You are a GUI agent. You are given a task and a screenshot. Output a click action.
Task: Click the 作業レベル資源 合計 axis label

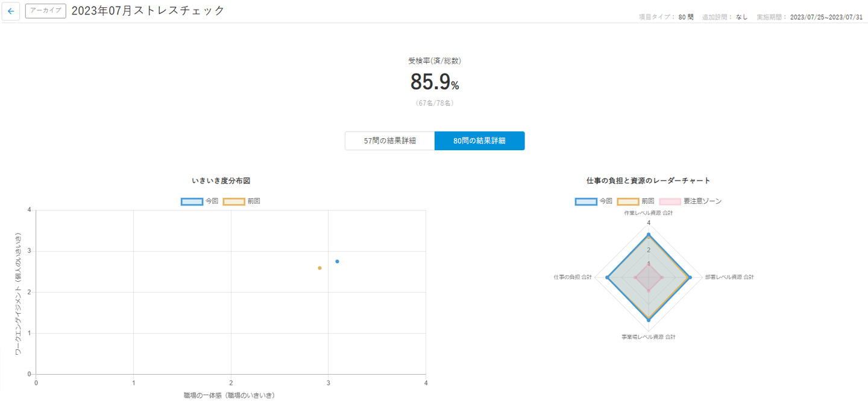[x=649, y=214]
